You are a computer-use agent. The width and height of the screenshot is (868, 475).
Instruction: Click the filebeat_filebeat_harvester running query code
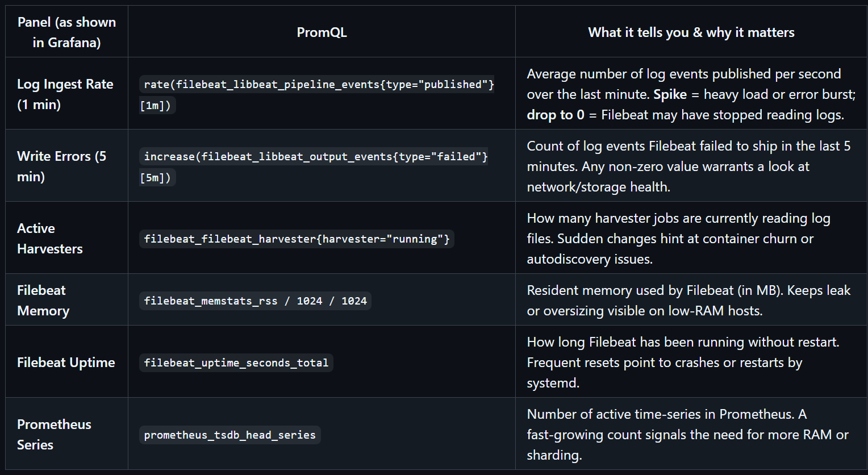(x=297, y=239)
